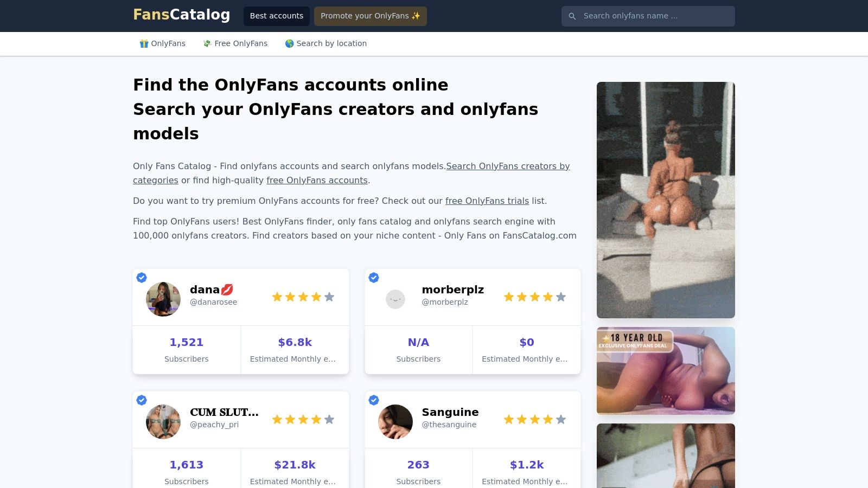This screenshot has height=488, width=868.
Task: Click the verified badge on morberplz's card
Action: click(x=374, y=278)
